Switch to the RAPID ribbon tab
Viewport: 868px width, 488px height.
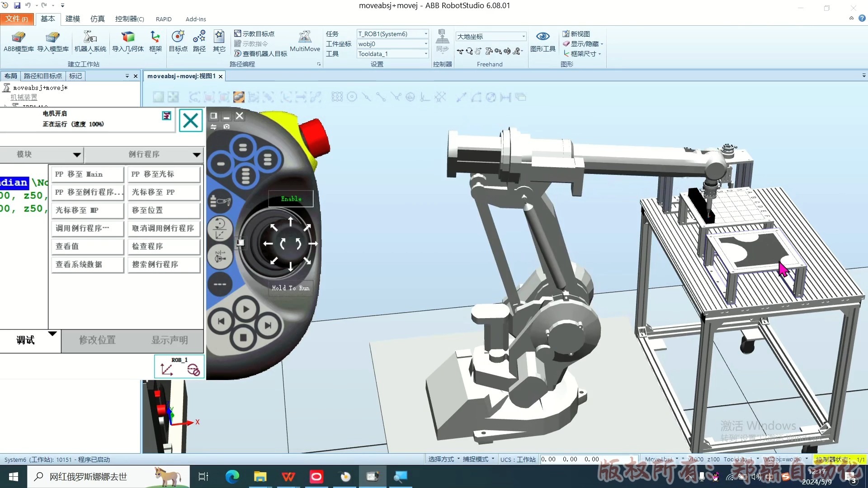click(164, 19)
